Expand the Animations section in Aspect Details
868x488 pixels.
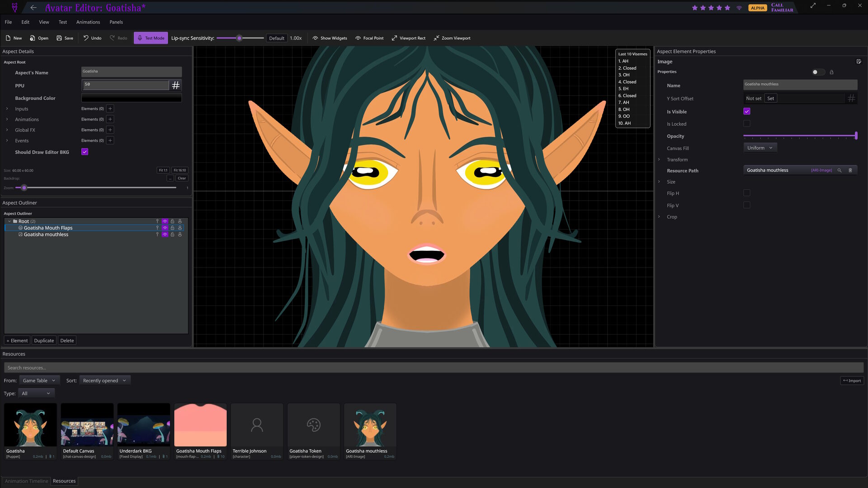pyautogui.click(x=7, y=119)
